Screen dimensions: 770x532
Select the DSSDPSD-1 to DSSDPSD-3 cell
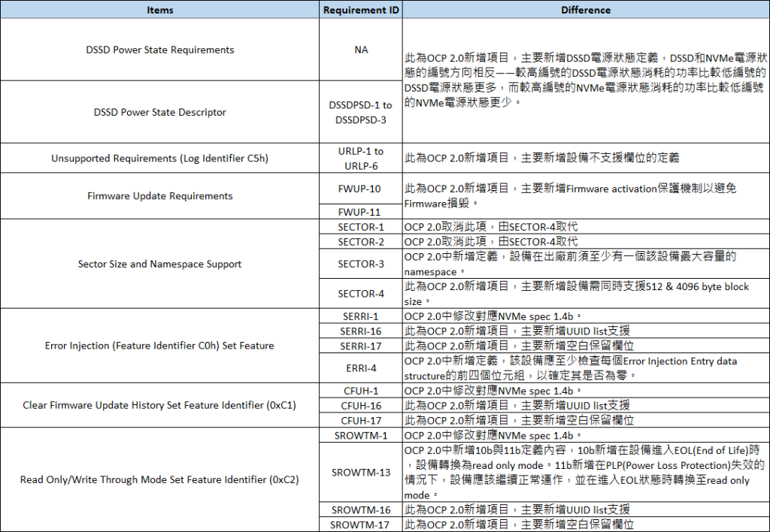coord(361,112)
